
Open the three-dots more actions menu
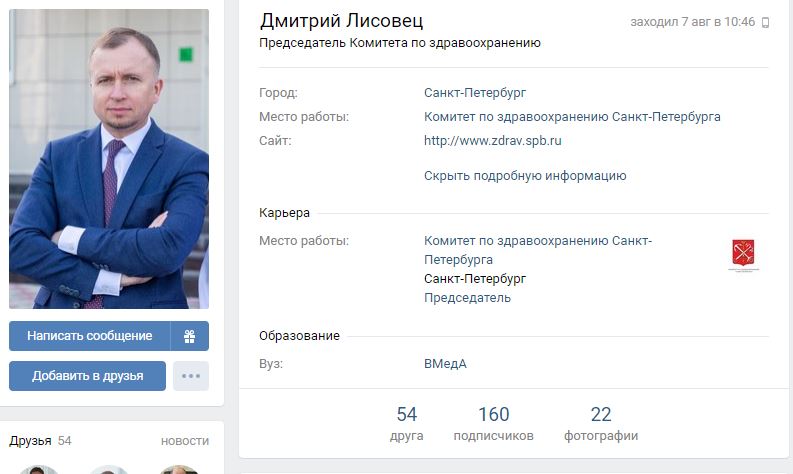191,376
